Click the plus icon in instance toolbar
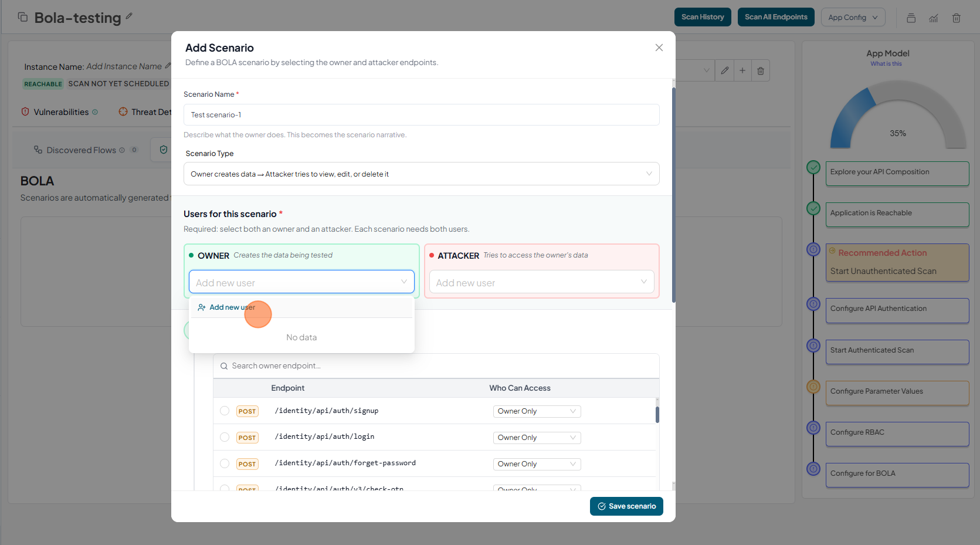 click(742, 70)
